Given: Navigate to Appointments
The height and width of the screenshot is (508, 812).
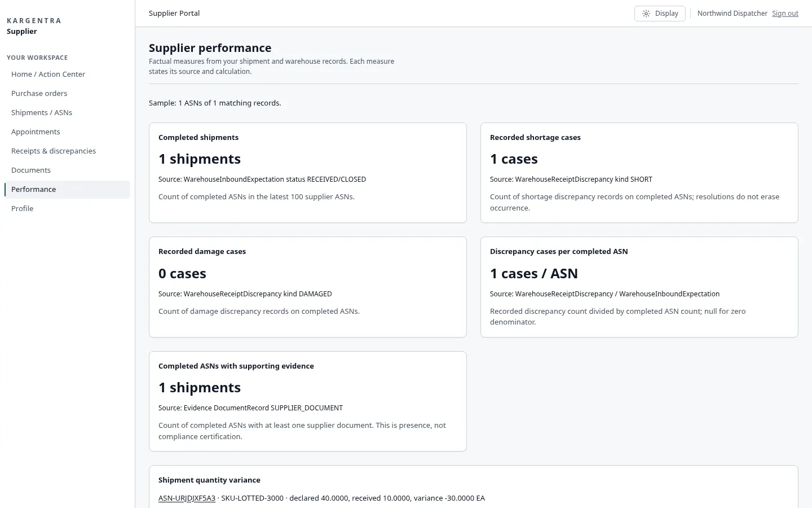Looking at the screenshot, I should (x=67, y=132).
